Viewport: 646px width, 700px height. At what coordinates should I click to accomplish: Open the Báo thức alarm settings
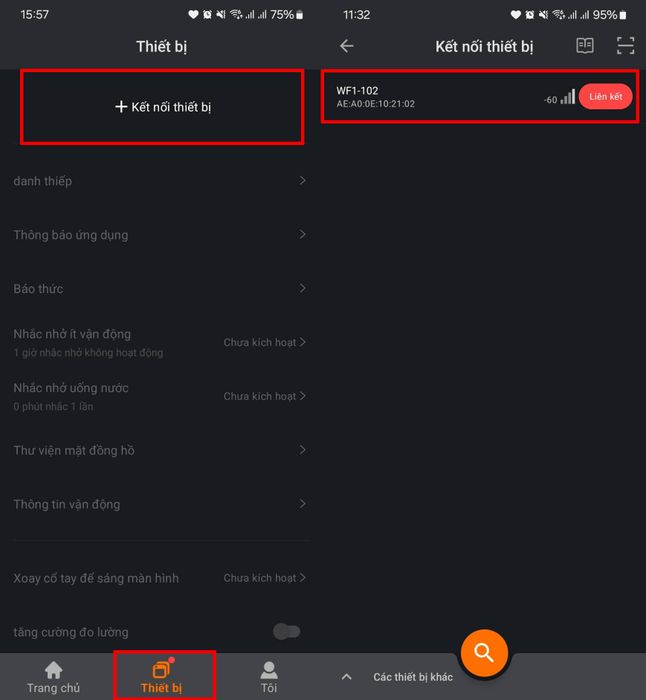[x=159, y=288]
